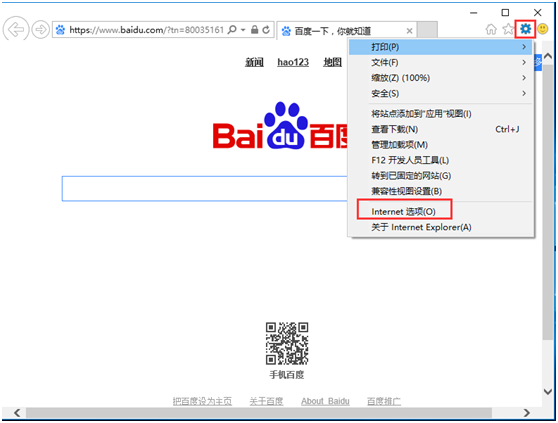Click the 手机百度 caption
Screen dimensions: 558x423
287,375
